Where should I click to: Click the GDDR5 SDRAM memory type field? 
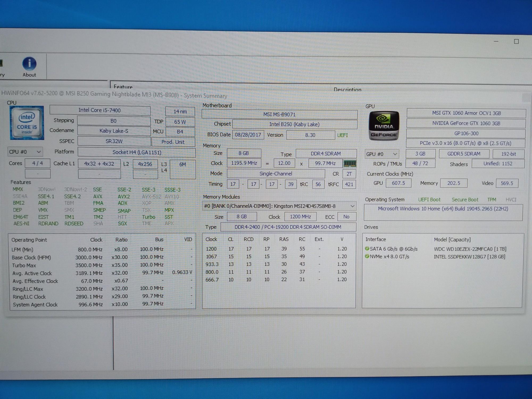464,154
